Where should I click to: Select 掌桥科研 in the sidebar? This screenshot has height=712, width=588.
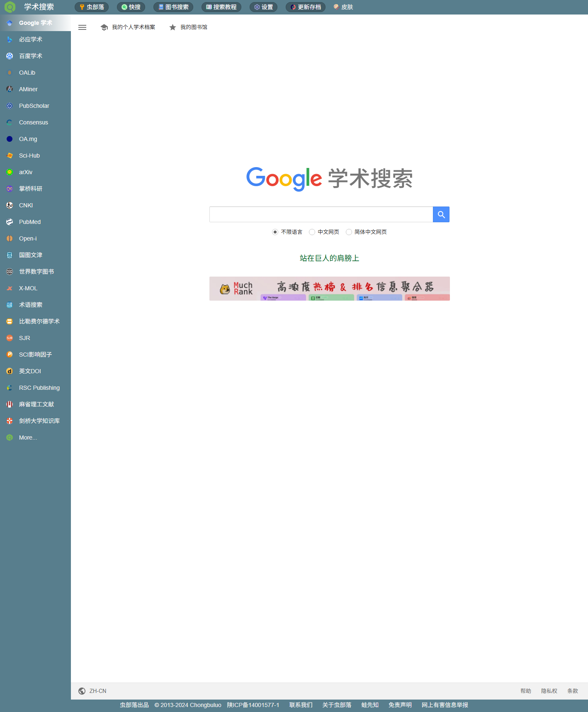[x=35, y=189]
